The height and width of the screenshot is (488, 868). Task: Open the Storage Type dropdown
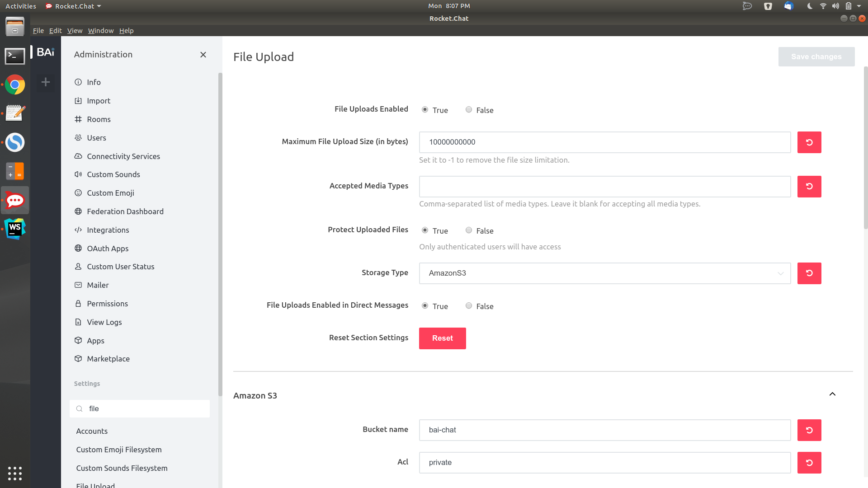[604, 273]
